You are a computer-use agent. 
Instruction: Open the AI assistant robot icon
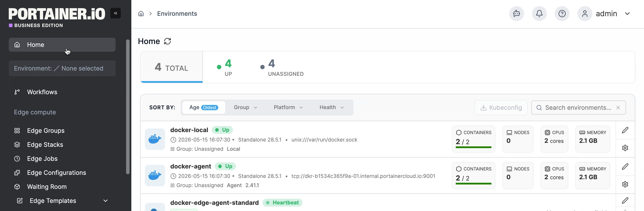(517, 14)
